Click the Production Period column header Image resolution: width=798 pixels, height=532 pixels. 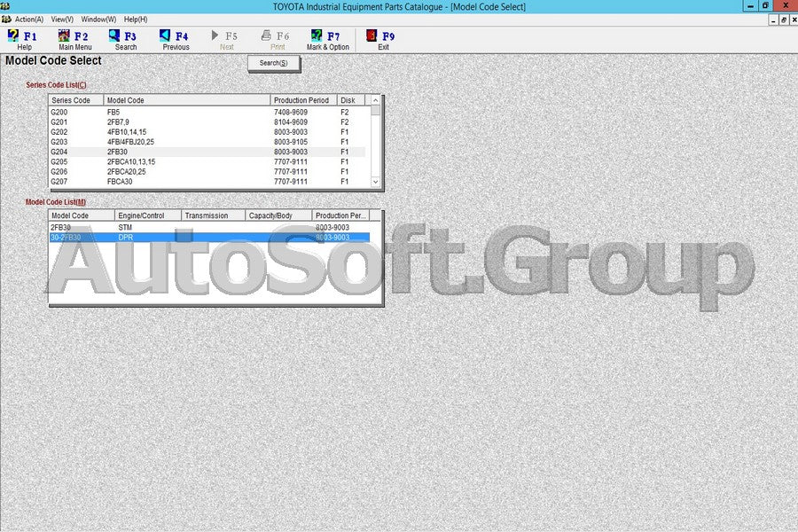pyautogui.click(x=303, y=100)
